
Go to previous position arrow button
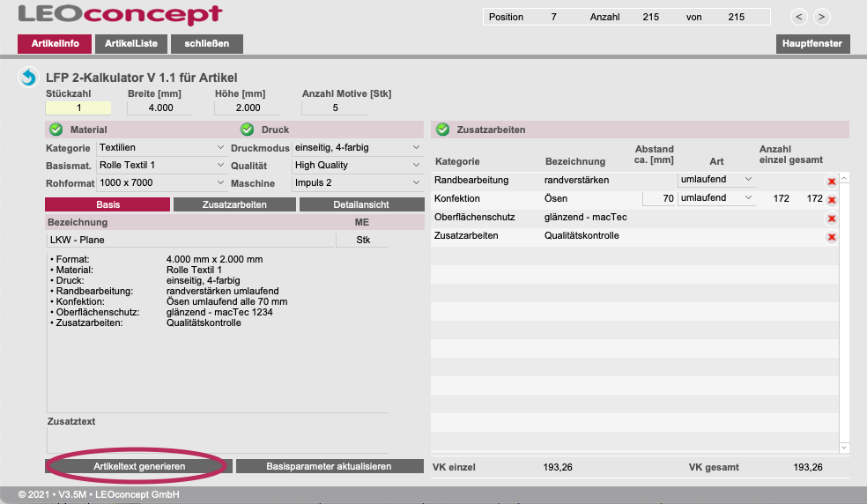coord(798,17)
